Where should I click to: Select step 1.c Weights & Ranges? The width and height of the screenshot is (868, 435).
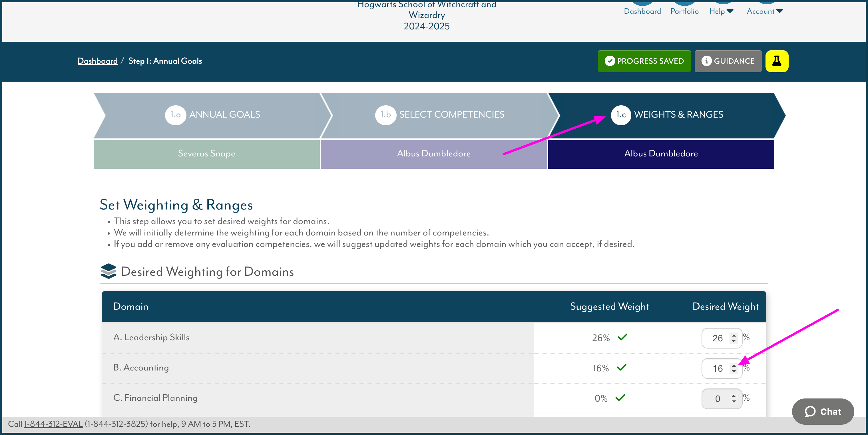pyautogui.click(x=667, y=115)
